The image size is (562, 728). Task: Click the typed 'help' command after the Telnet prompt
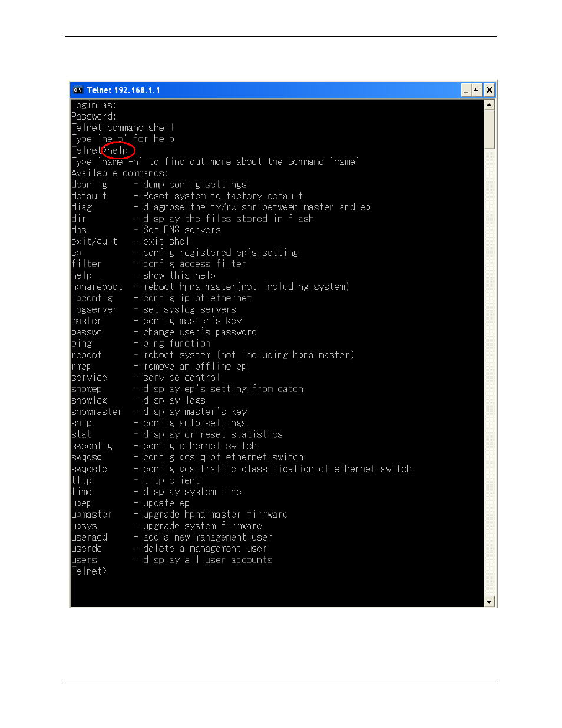point(117,151)
